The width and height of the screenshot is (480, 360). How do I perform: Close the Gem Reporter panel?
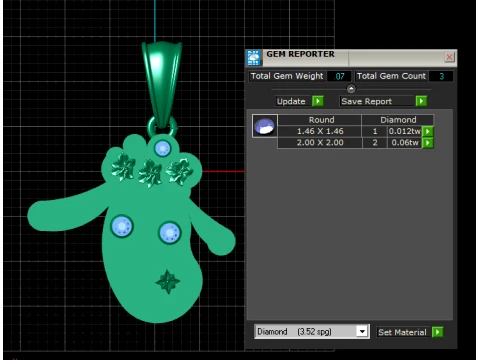click(449, 57)
